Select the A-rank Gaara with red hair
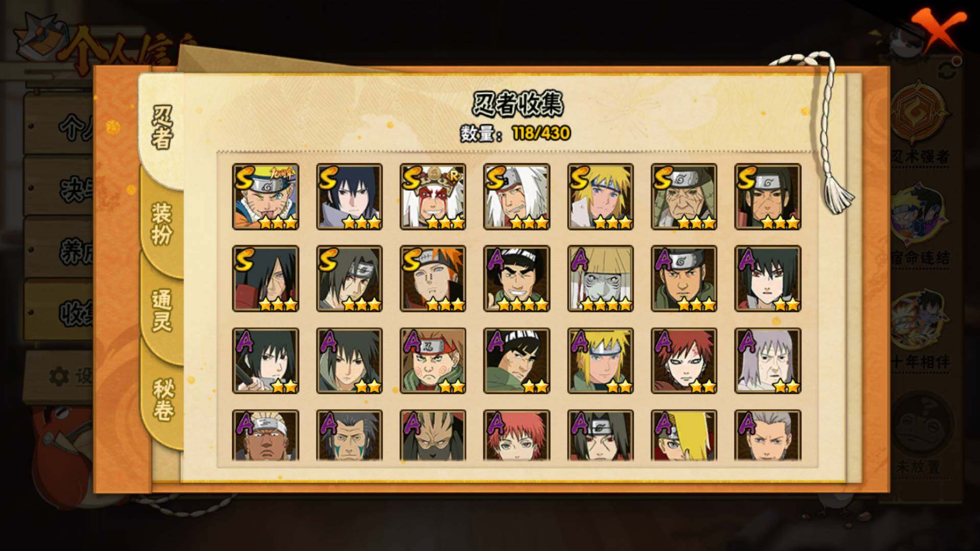The image size is (980, 551). click(x=684, y=361)
